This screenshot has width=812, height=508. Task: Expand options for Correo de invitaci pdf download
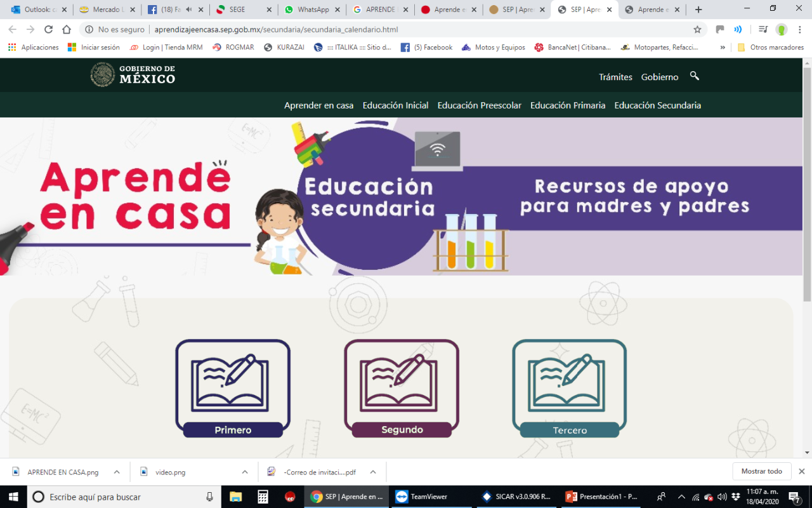point(373,472)
